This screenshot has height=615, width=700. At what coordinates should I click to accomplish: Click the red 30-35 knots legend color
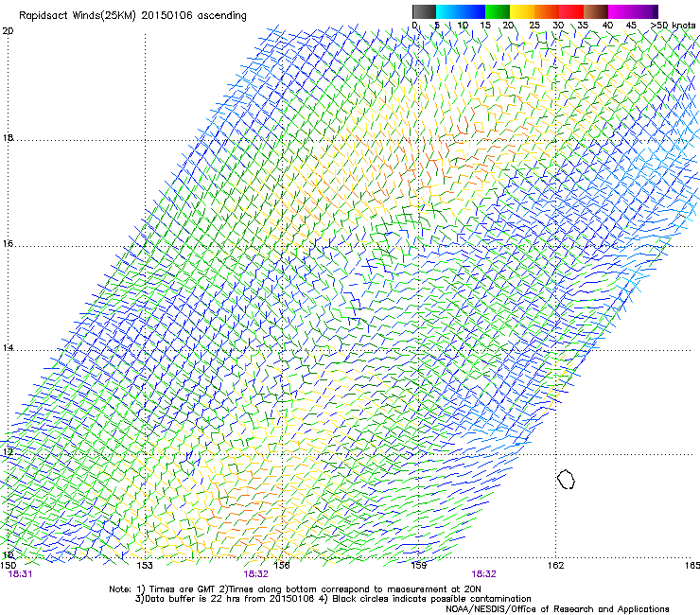[x=571, y=11]
